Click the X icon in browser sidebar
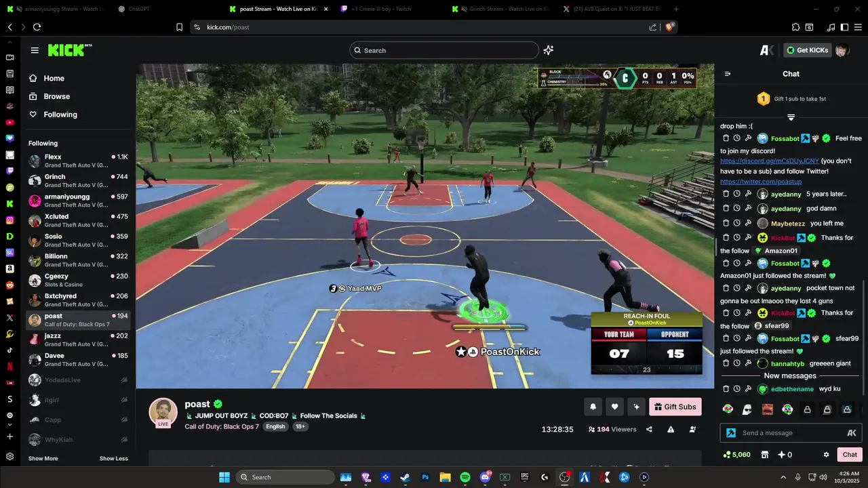The width and height of the screenshot is (868, 488). point(9,317)
